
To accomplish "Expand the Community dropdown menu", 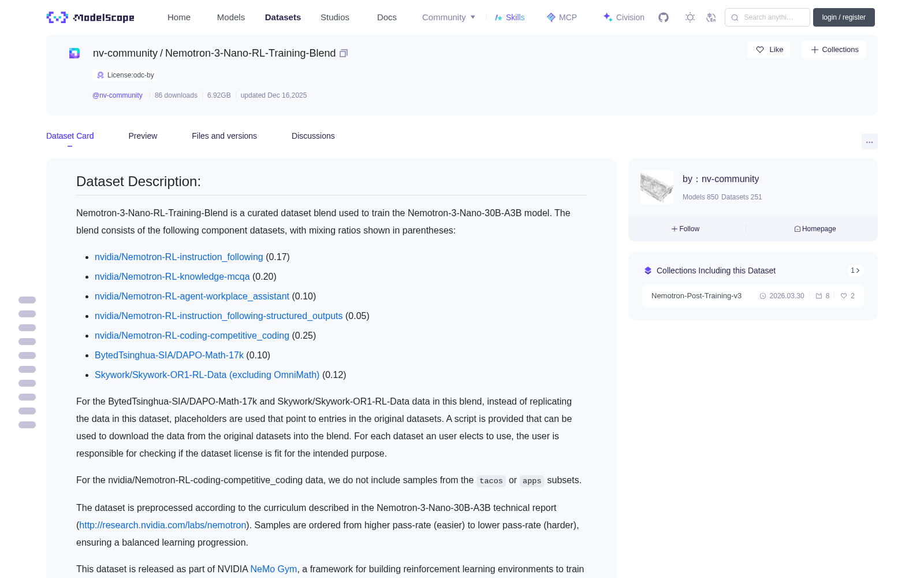I will pyautogui.click(x=449, y=17).
